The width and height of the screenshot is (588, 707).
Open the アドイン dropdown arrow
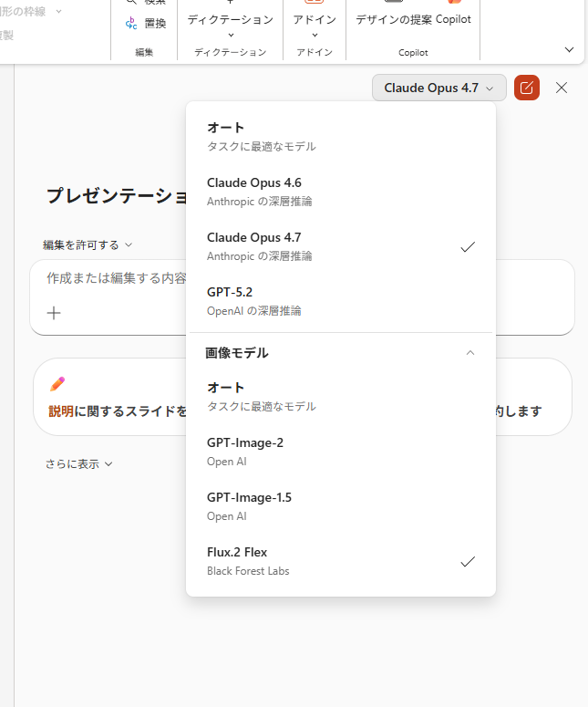point(315,36)
